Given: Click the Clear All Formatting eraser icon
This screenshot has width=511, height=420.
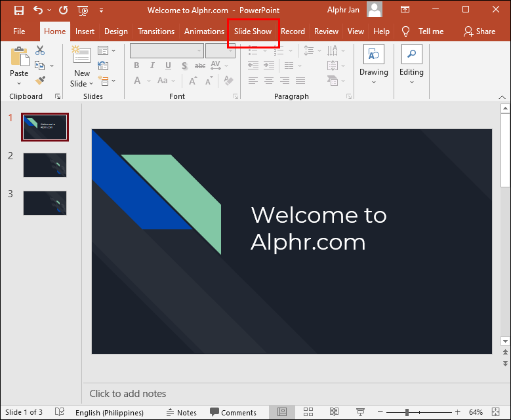Looking at the screenshot, I should pos(229,81).
